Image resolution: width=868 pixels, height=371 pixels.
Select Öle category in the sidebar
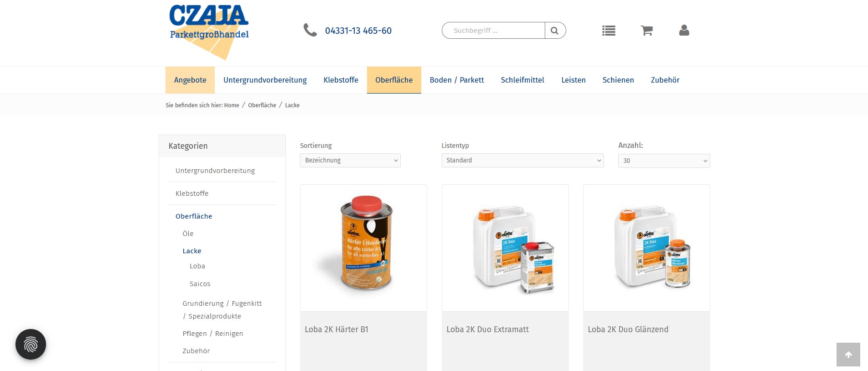tap(188, 234)
